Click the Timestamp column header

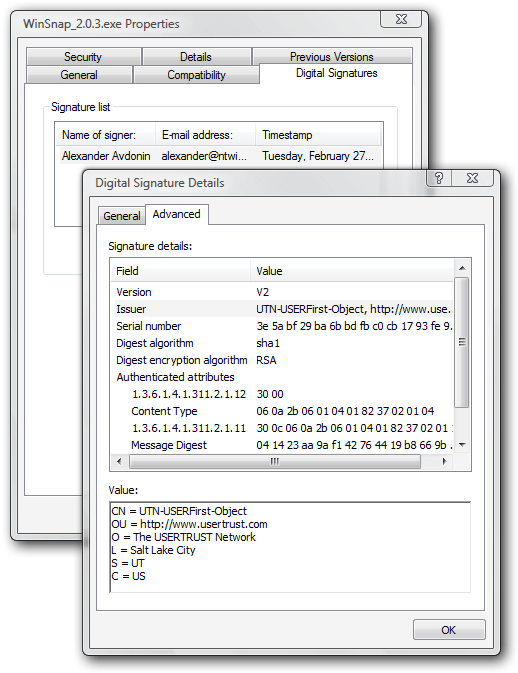(x=318, y=135)
